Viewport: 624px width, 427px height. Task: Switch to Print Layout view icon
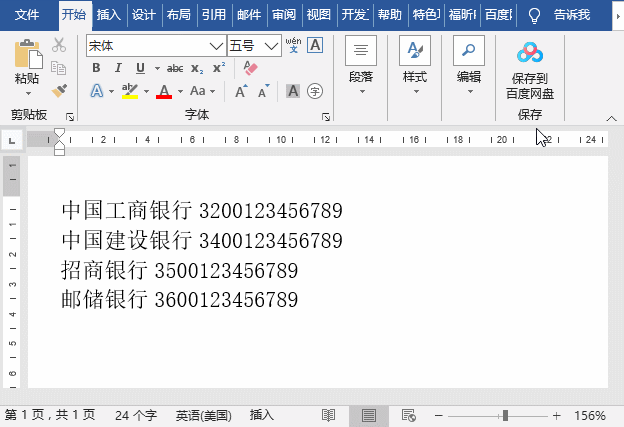click(x=369, y=416)
